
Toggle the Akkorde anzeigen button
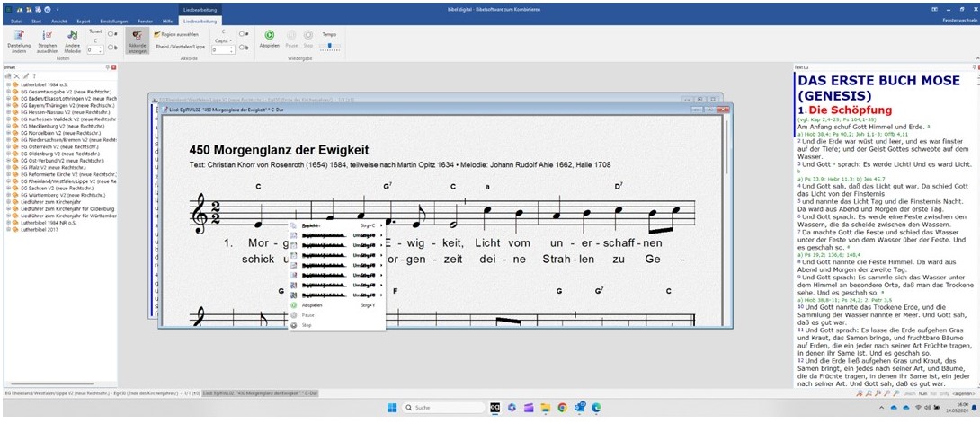(x=138, y=39)
